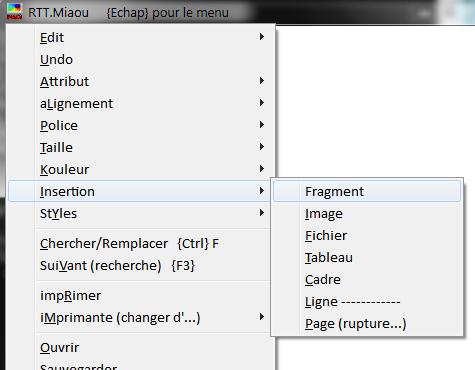
Task: Open the Kouleur color submenu
Action: pos(139,169)
